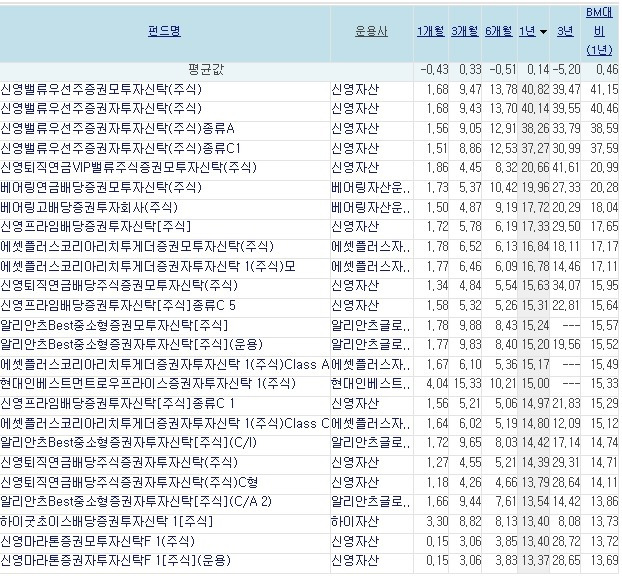Sort by 운용사 column header
The height and width of the screenshot is (576, 622).
tap(371, 31)
